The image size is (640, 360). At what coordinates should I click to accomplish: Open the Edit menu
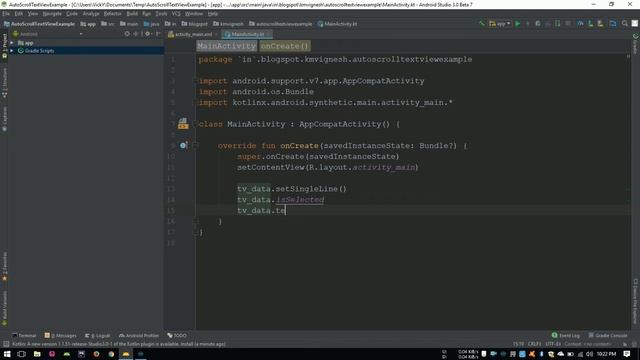pyautogui.click(x=19, y=13)
